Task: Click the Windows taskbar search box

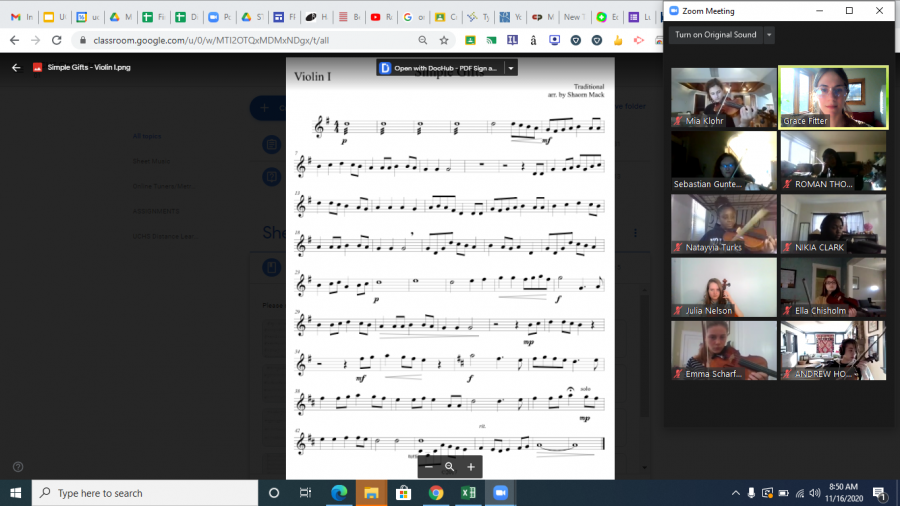Action: pyautogui.click(x=145, y=493)
